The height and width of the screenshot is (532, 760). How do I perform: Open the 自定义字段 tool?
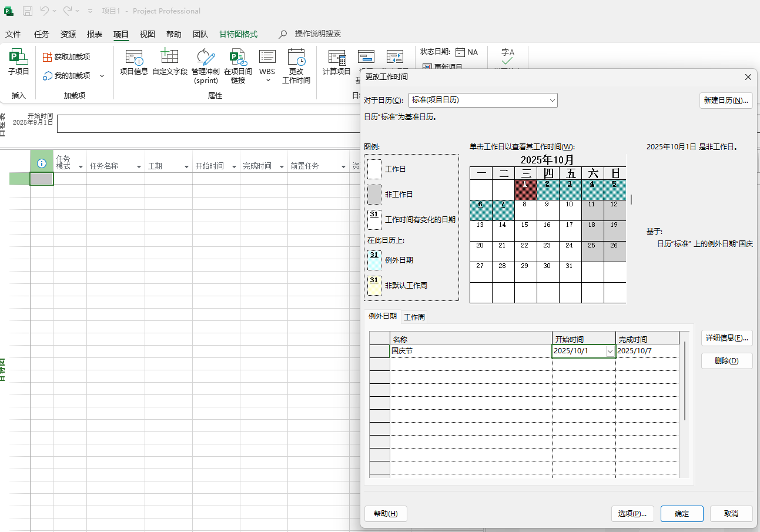(169, 62)
